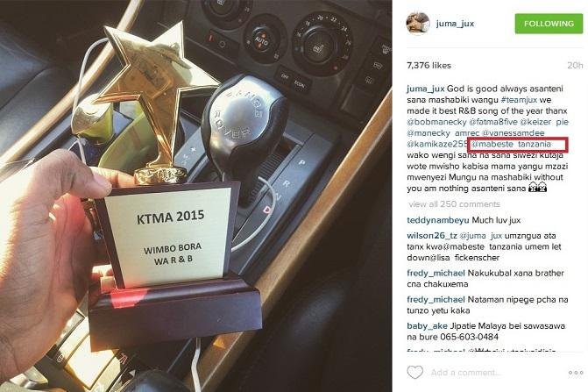The height and width of the screenshot is (392, 588).
Task: Expand view all 250 comments
Action: tap(454, 204)
